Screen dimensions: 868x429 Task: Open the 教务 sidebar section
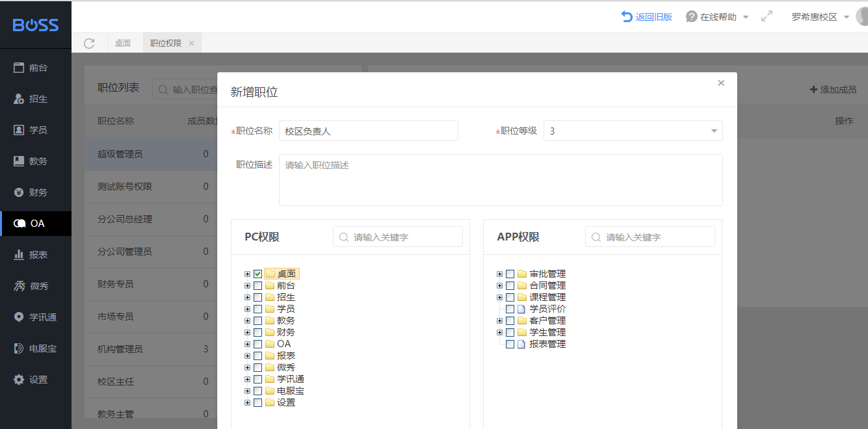pyautogui.click(x=36, y=161)
